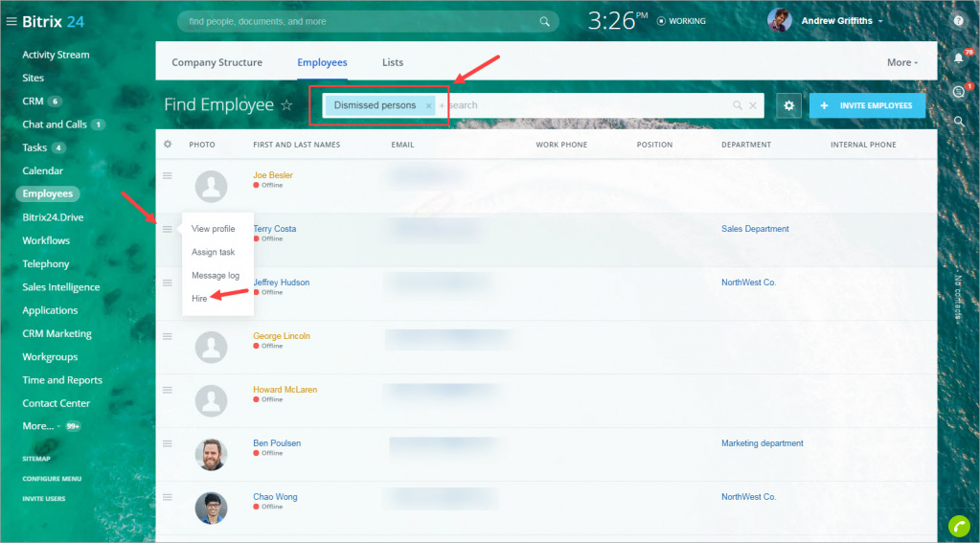This screenshot has width=980, height=543.
Task: Open CRM in the left sidebar
Action: tap(34, 102)
